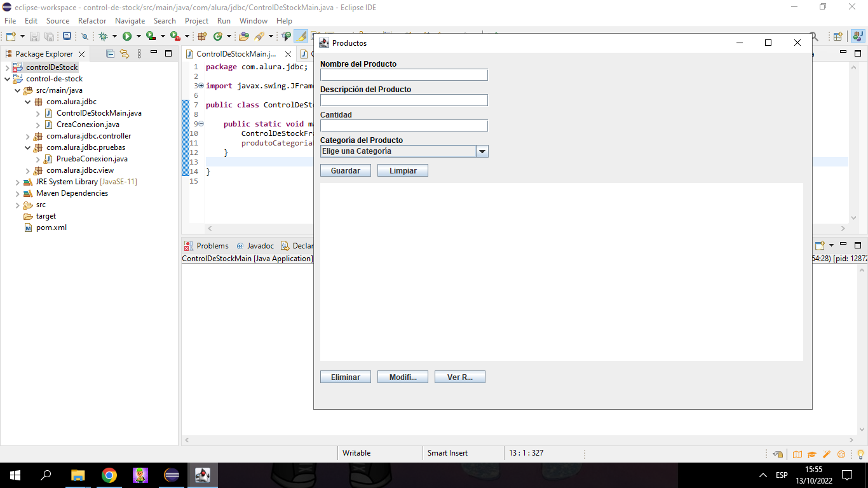
Task: Select CreaConexion.java in Package Explorer
Action: (x=88, y=125)
